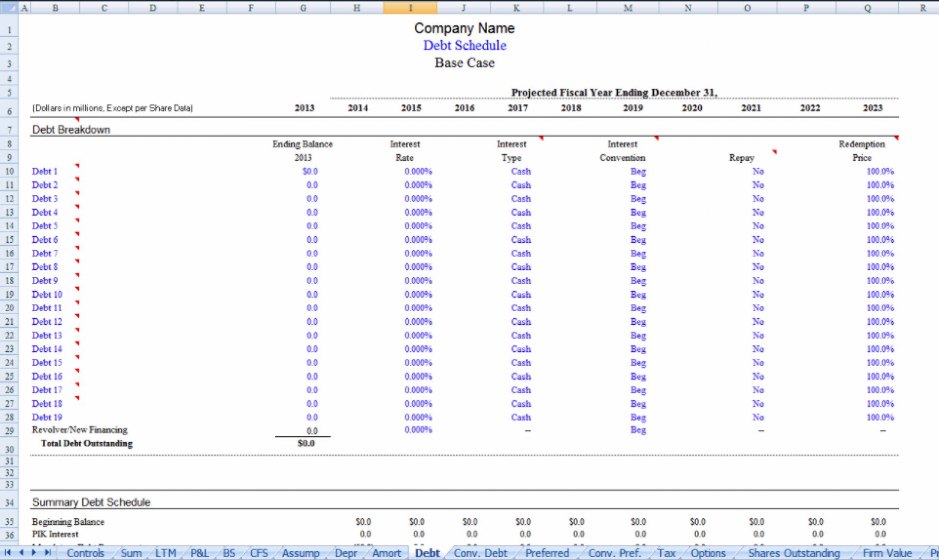Open the Sum sheet tab

tap(131, 553)
